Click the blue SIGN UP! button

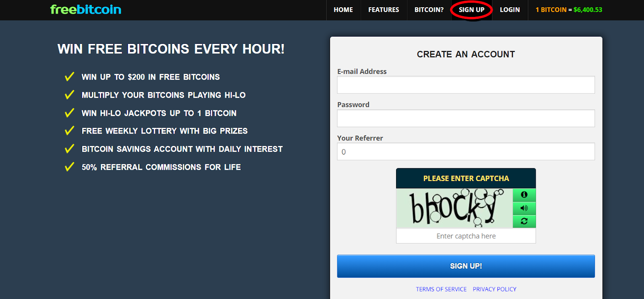pyautogui.click(x=466, y=266)
